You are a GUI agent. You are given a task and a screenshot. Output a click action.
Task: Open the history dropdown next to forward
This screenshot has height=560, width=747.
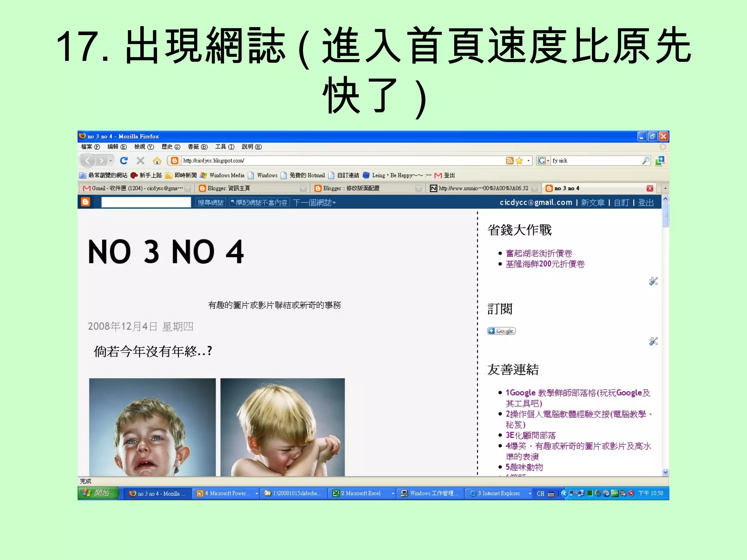click(x=111, y=161)
